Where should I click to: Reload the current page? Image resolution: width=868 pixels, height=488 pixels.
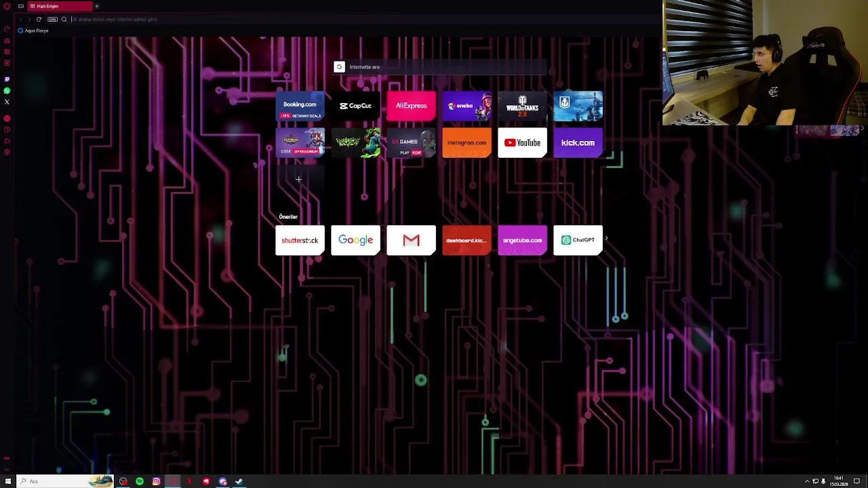pyautogui.click(x=39, y=19)
